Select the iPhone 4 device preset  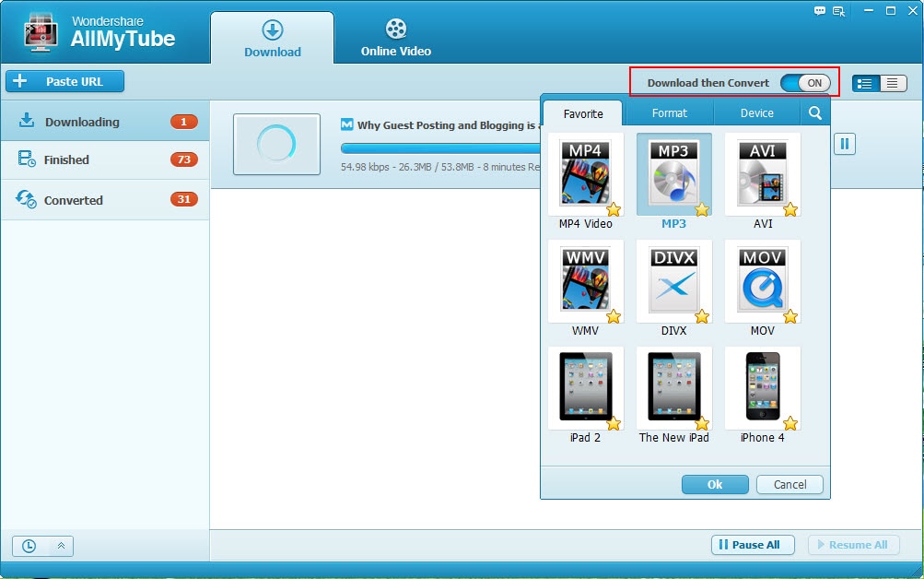(x=762, y=388)
